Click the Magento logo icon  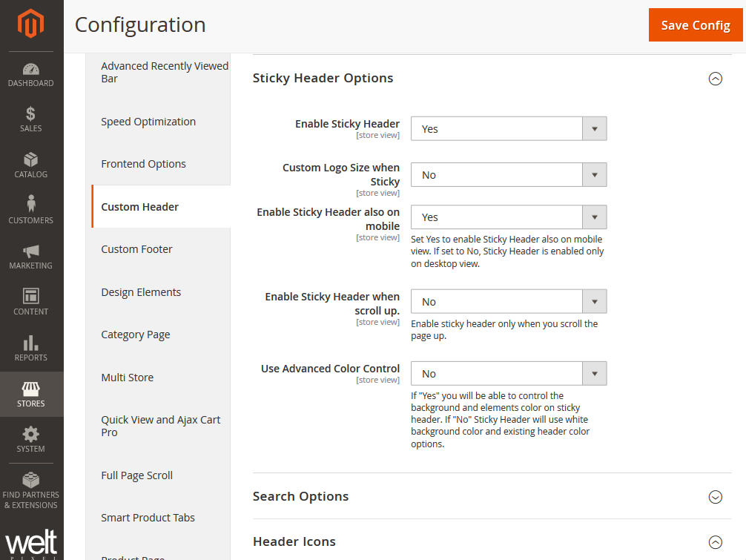point(31,24)
